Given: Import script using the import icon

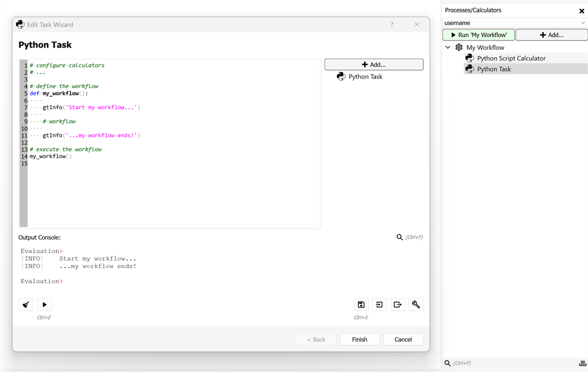Looking at the screenshot, I should (x=379, y=304).
